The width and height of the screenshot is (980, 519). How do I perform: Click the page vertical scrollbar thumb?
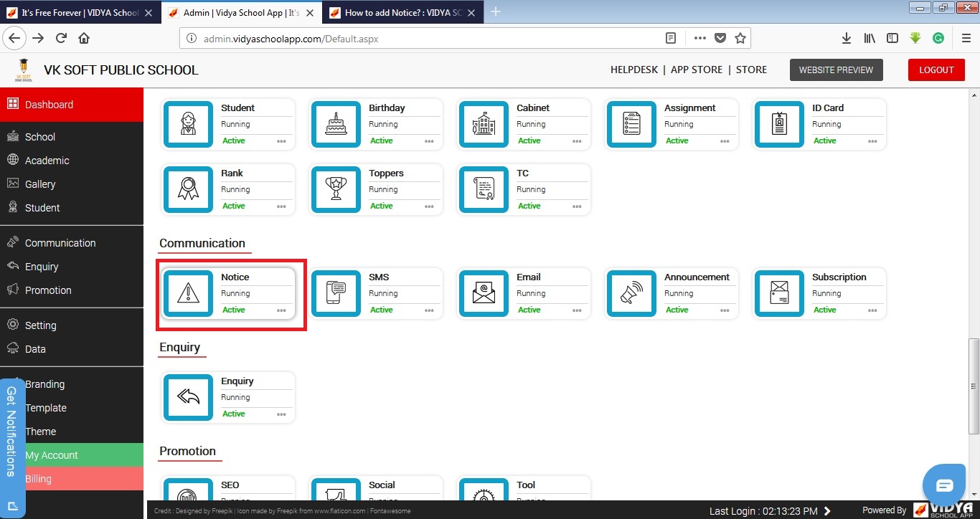pyautogui.click(x=974, y=386)
